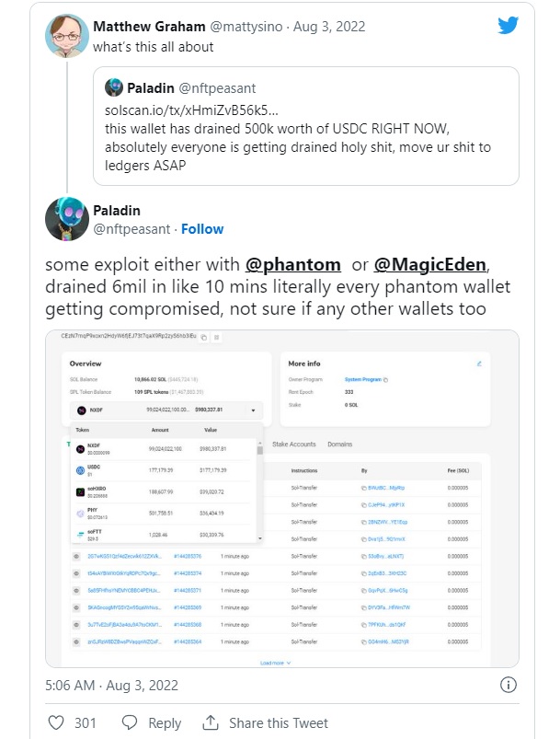Click the Reply speech bubble icon
This screenshot has width=560, height=739.
coord(131,722)
